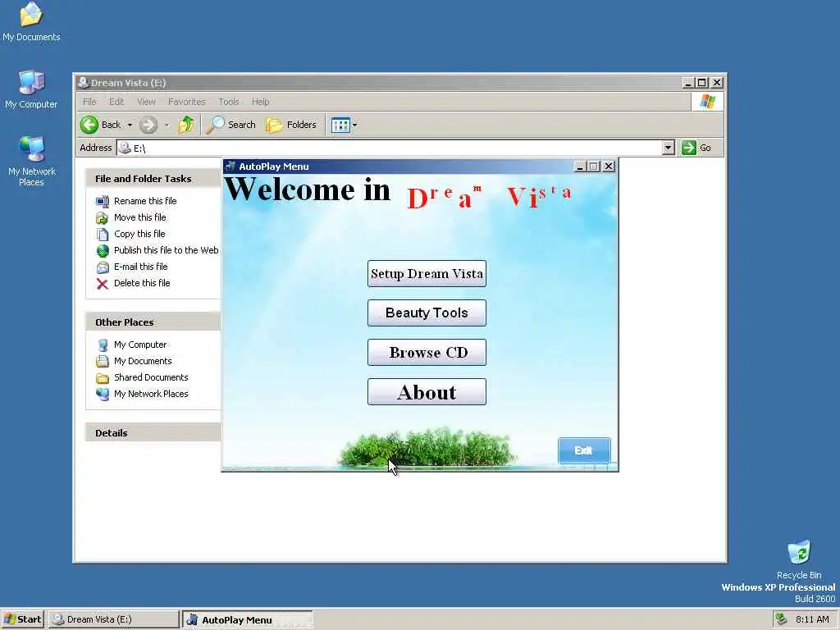The height and width of the screenshot is (630, 840).
Task: Open Beauty Tools in AutoPlay Menu
Action: 427,313
